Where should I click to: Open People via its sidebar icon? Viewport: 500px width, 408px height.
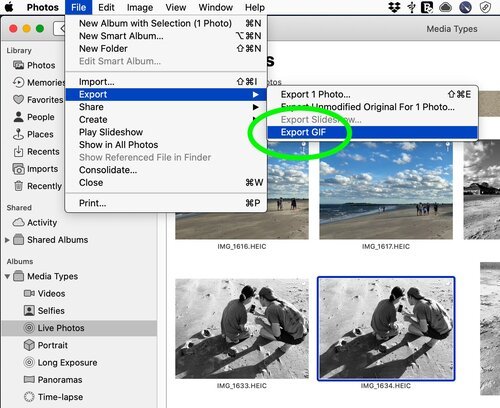click(x=18, y=117)
